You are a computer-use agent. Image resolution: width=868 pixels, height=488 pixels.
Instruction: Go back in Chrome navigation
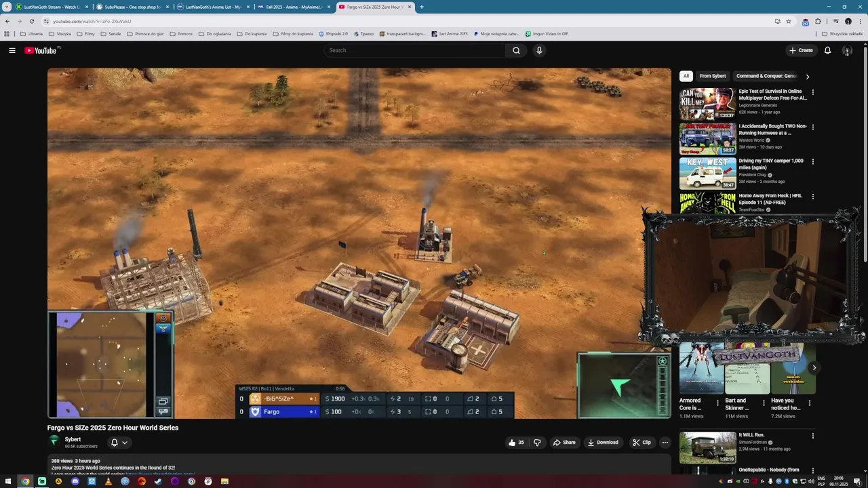click(7, 21)
